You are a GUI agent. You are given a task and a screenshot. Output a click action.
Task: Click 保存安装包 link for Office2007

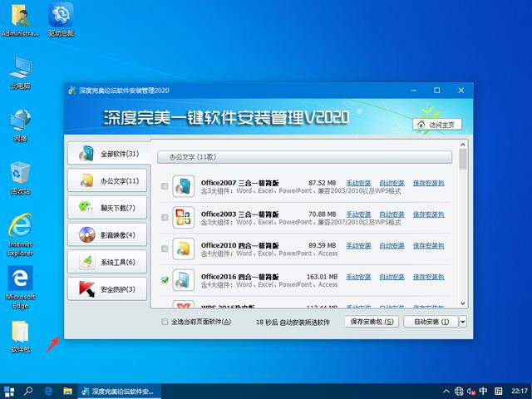coord(429,183)
